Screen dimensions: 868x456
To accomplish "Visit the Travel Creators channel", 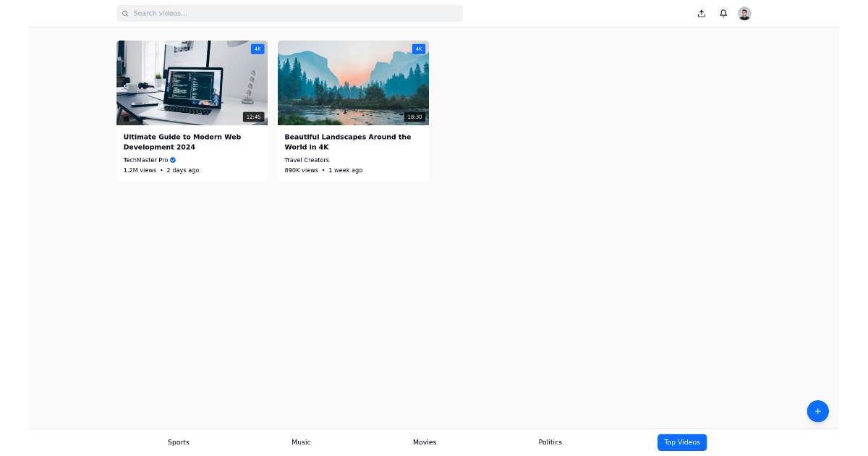I will tap(307, 160).
